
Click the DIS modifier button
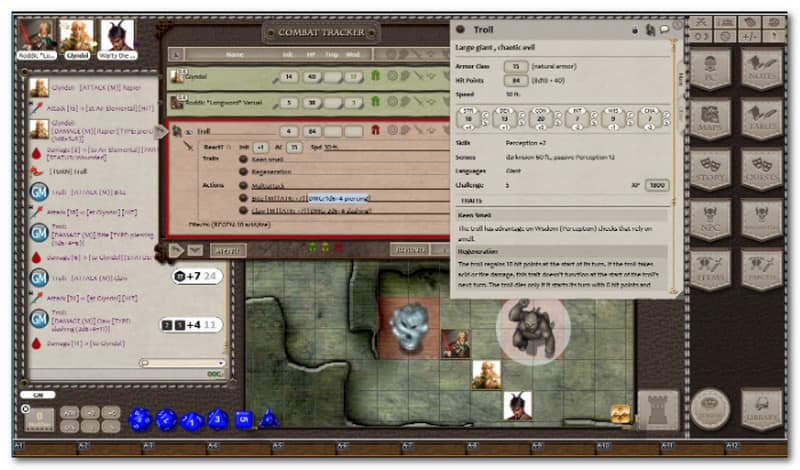pos(70,427)
